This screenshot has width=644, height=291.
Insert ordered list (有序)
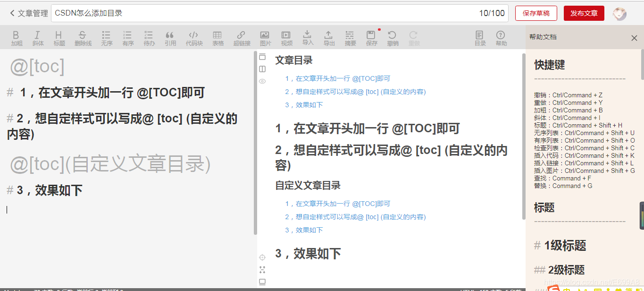point(128,38)
